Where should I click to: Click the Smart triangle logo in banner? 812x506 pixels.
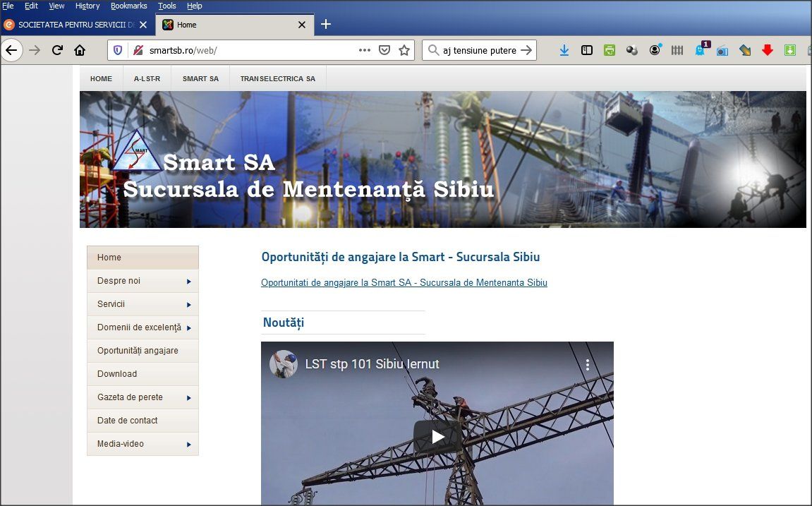pos(137,151)
